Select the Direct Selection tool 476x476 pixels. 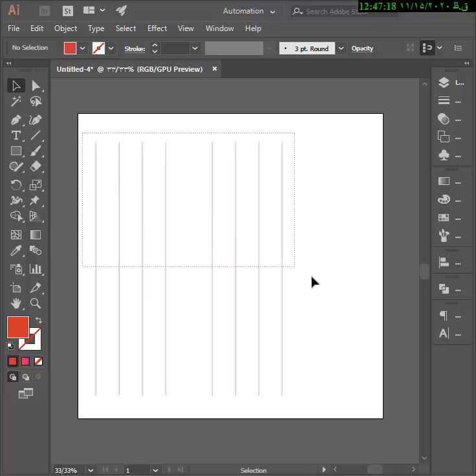(36, 85)
